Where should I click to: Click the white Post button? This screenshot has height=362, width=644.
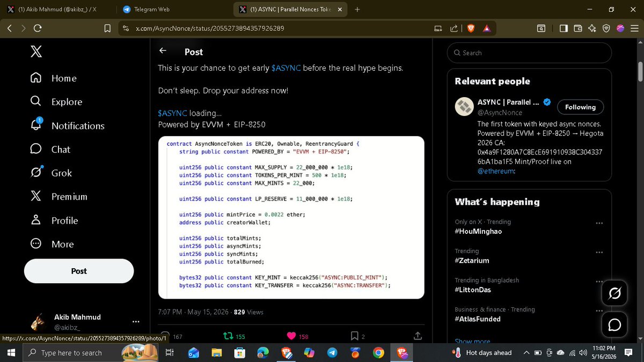(x=79, y=271)
